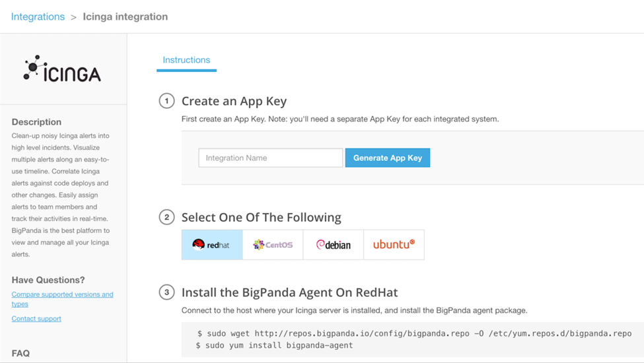Click the Icinga logo in sidebar

[x=62, y=69]
